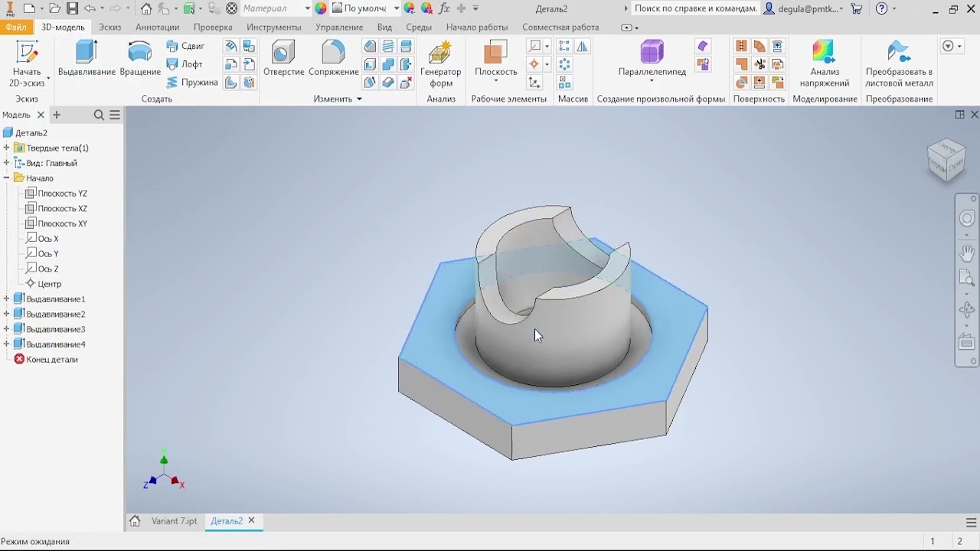This screenshot has height=551, width=980.
Task: Choose the Сдвиг sweep command
Action: 185,47
